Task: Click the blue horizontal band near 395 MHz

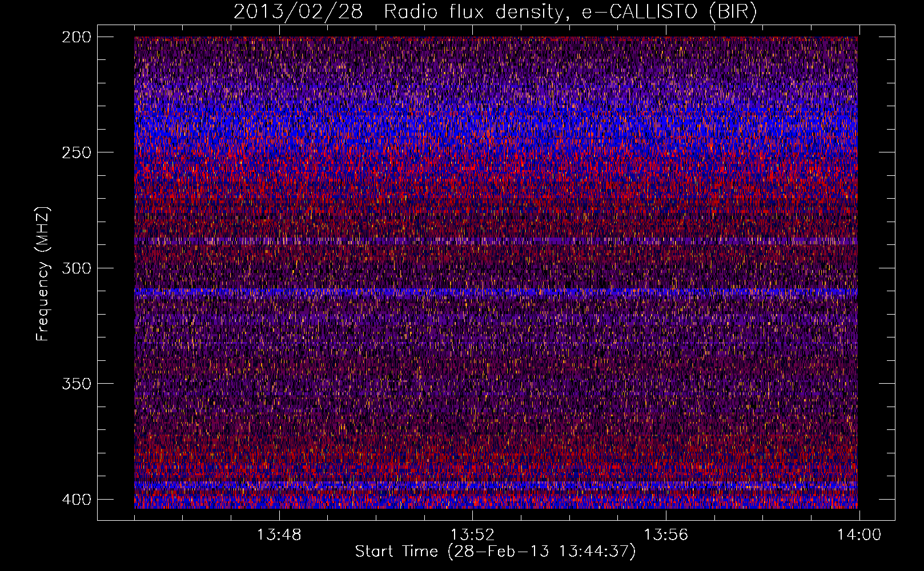Action: pyautogui.click(x=496, y=486)
